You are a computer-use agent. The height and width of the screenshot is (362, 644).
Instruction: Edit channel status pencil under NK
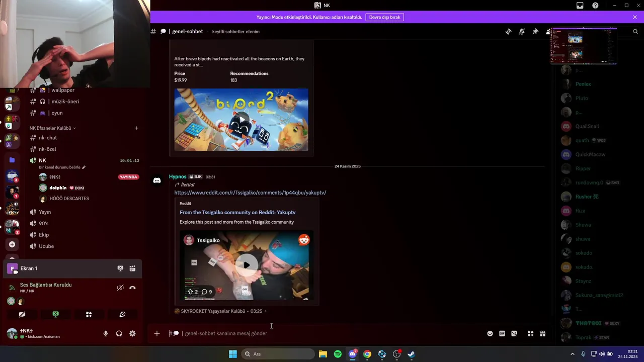click(84, 167)
